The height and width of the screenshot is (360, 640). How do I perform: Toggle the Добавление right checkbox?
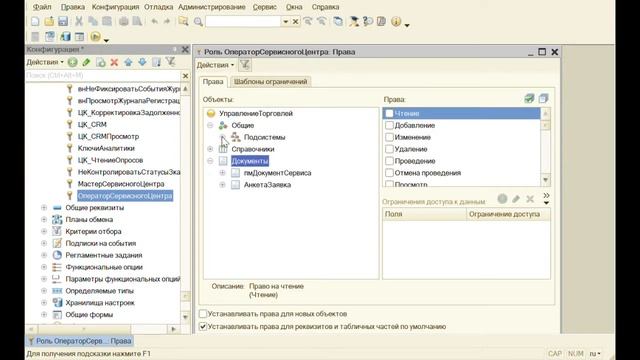tap(389, 125)
